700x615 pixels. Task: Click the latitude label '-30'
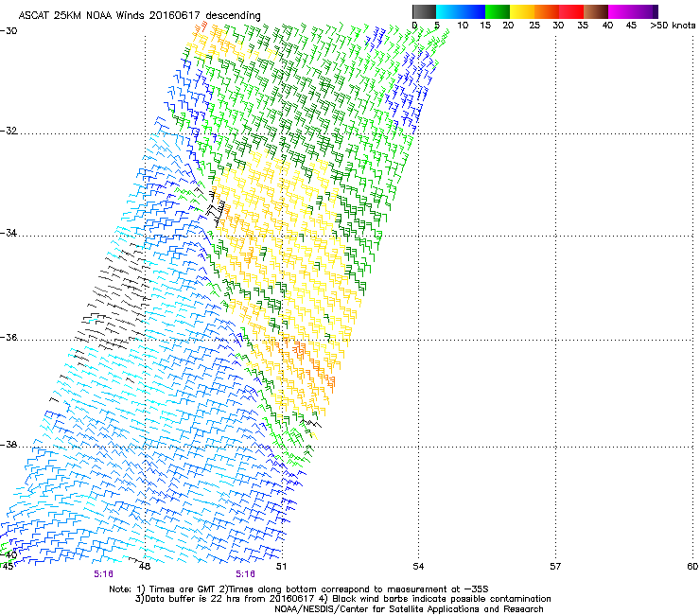click(9, 31)
